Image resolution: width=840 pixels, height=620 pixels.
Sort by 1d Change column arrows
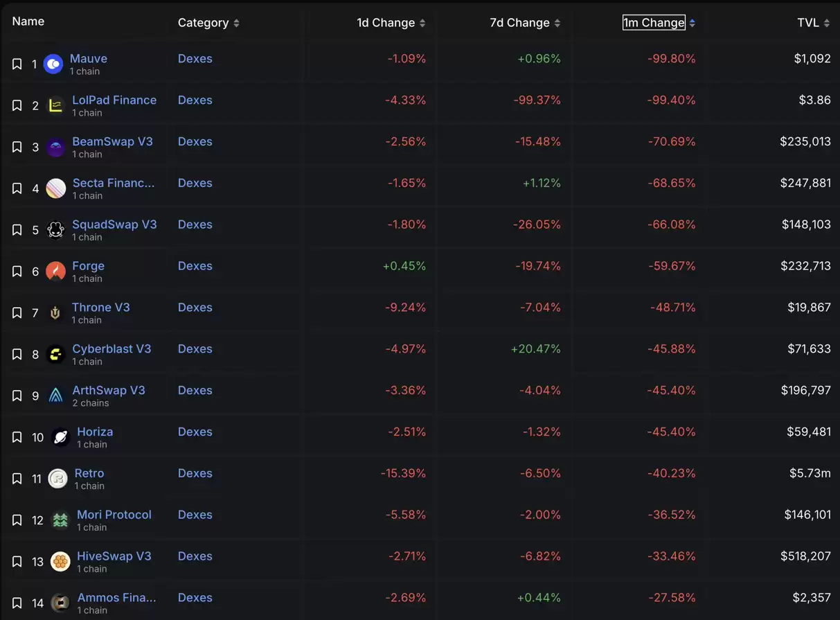tap(422, 23)
